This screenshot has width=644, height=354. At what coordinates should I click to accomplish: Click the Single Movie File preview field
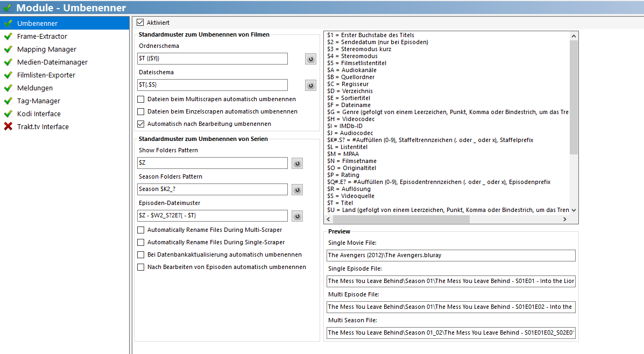(x=451, y=255)
